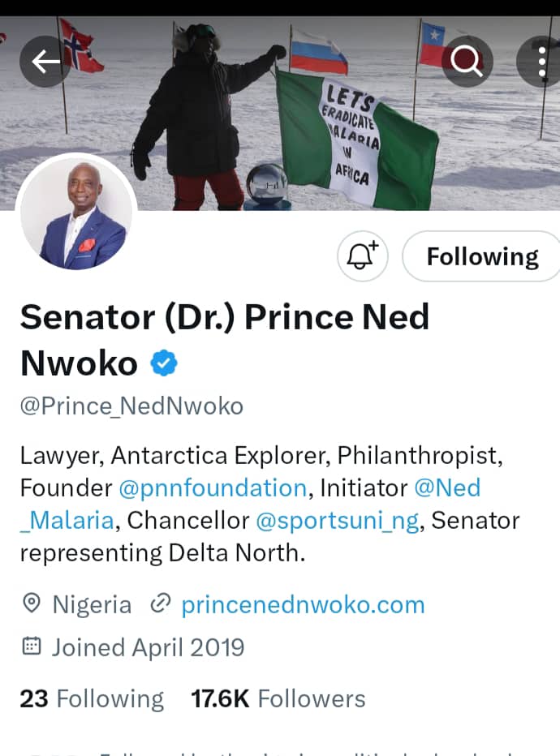Open the three-dot more options menu
This screenshot has width=560, height=756.
click(x=542, y=62)
